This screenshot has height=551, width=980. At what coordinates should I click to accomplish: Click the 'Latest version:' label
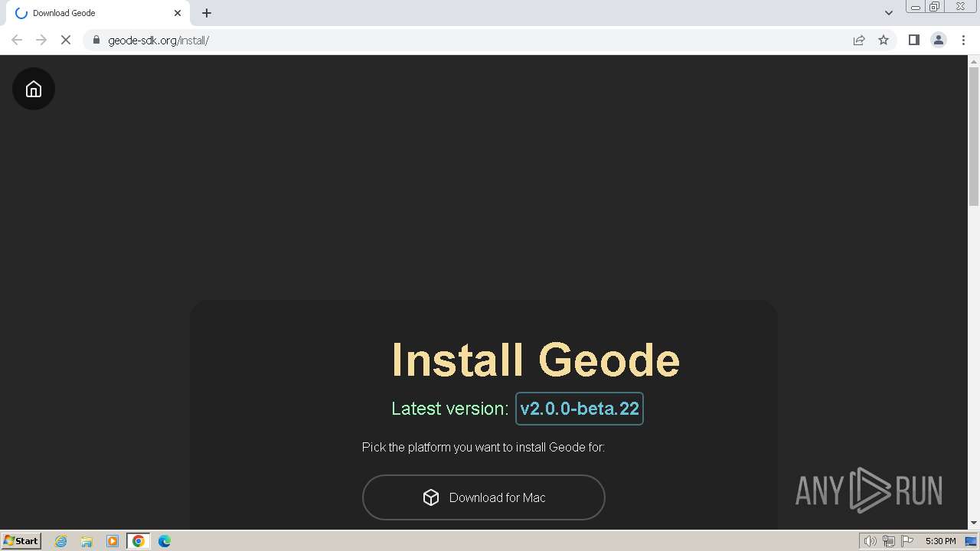pyautogui.click(x=449, y=409)
